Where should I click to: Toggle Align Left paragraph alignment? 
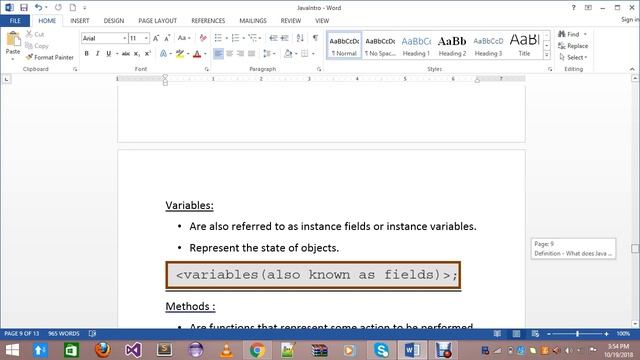pos(218,53)
